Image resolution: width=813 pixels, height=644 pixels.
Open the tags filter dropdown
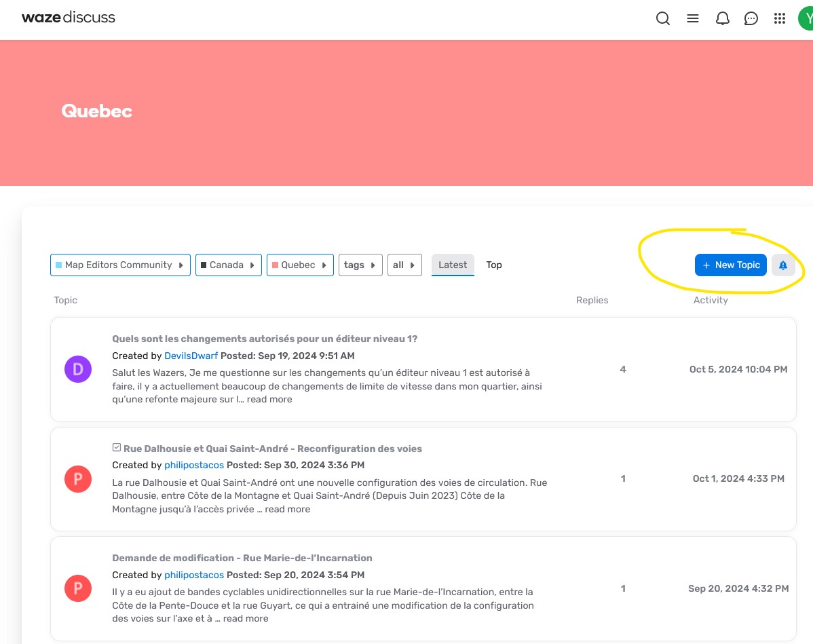360,265
